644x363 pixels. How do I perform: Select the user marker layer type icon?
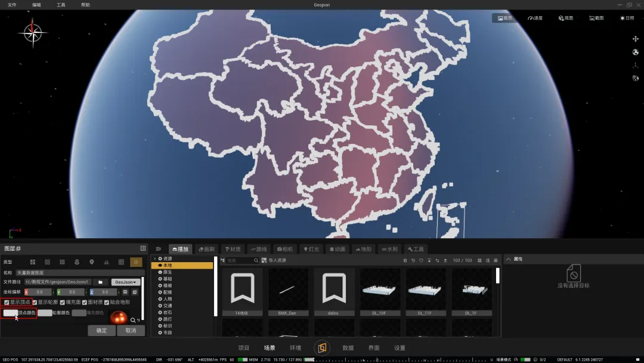click(x=77, y=262)
